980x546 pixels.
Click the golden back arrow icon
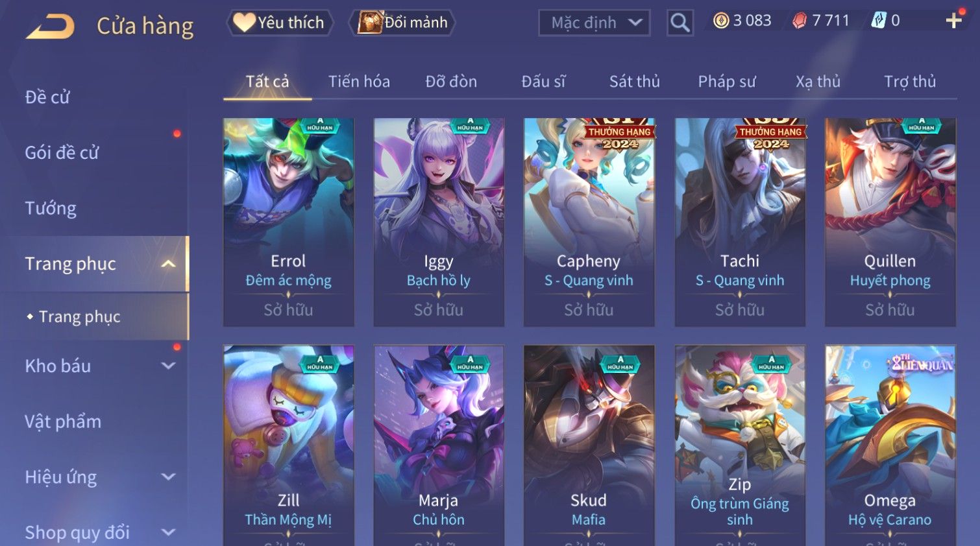pos(51,27)
